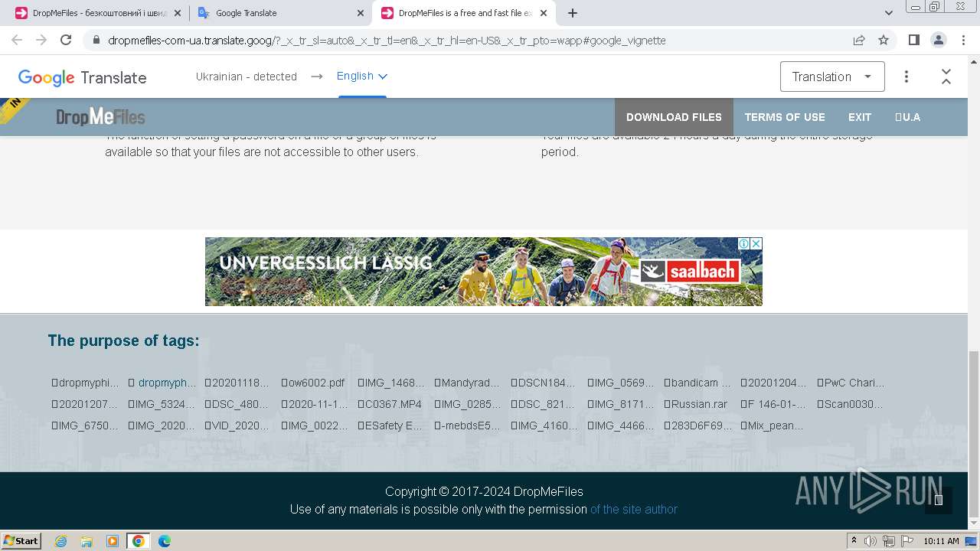Switch to the Google Translate tab
Screen dimensions: 980x551
(280, 13)
